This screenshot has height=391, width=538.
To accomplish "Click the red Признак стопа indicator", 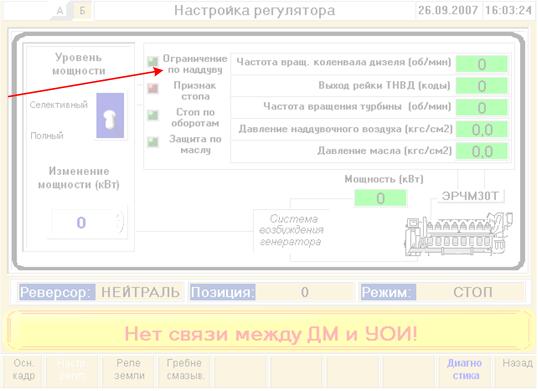I will point(153,88).
